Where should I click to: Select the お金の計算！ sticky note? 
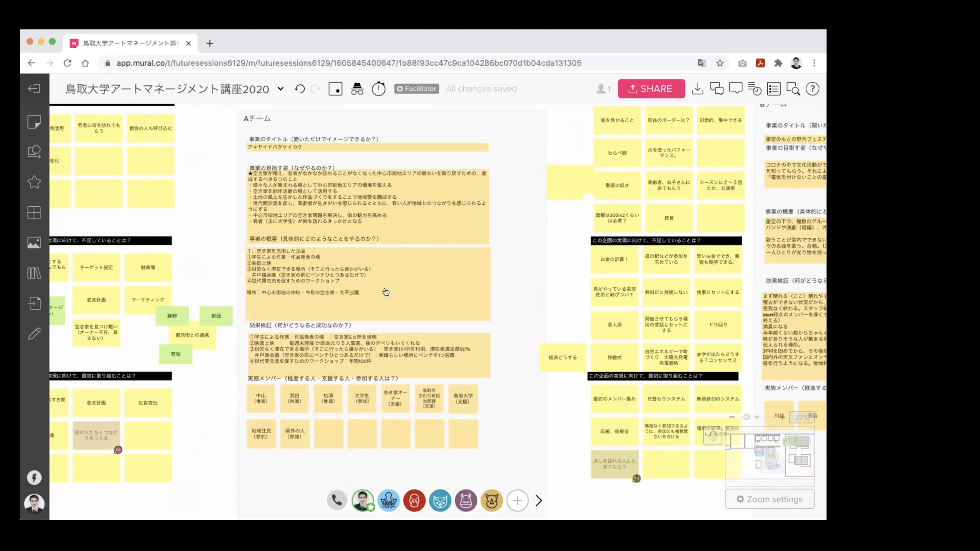pyautogui.click(x=614, y=259)
